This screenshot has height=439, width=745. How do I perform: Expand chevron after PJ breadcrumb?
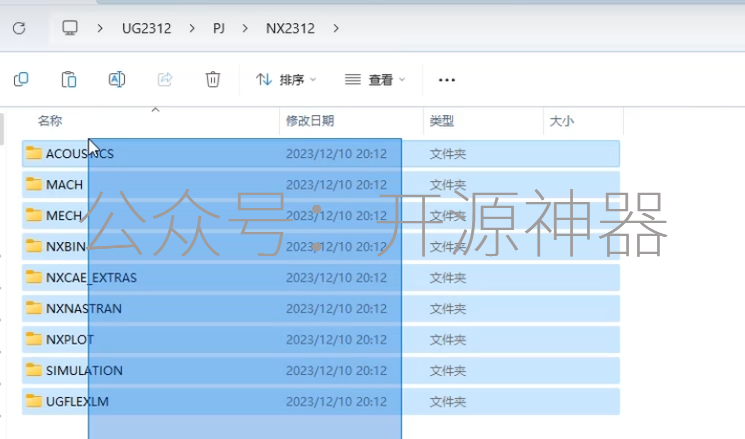tap(245, 29)
